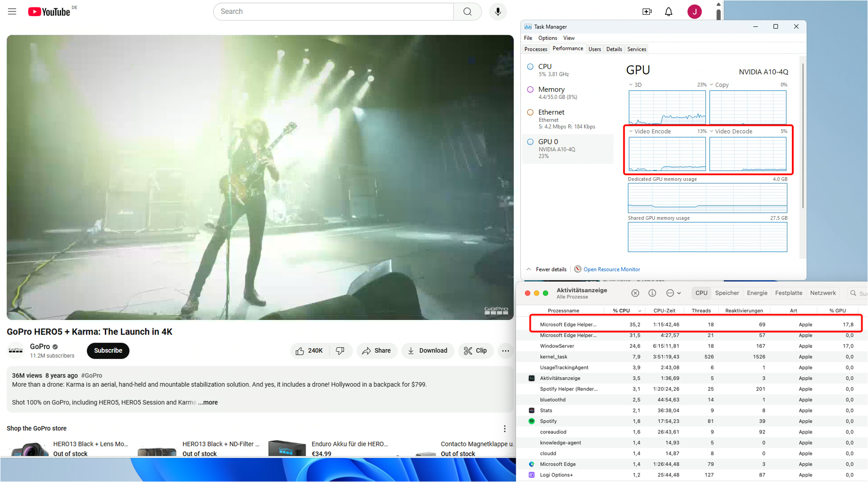Screen dimensions: 868x482
Task: Click the Clip button
Action: pyautogui.click(x=476, y=351)
